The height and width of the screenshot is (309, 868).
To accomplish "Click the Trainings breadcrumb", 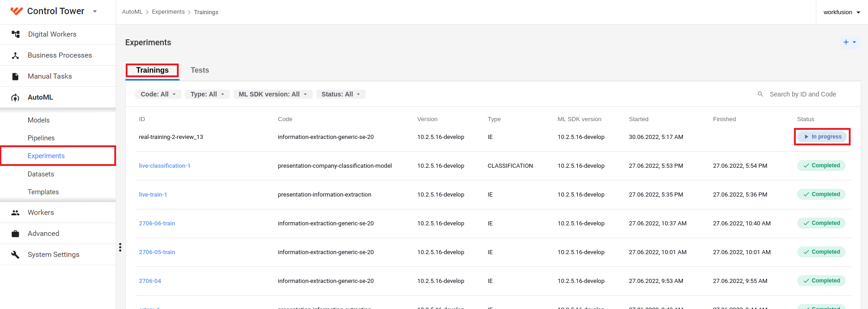I will [206, 12].
